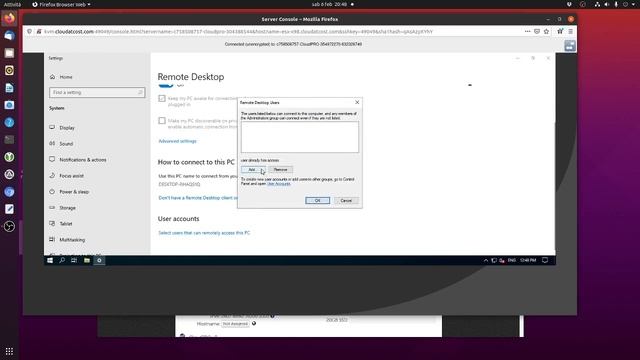This screenshot has width=640, height=360.
Task: Open Task View on Windows taskbar
Action: point(74,260)
